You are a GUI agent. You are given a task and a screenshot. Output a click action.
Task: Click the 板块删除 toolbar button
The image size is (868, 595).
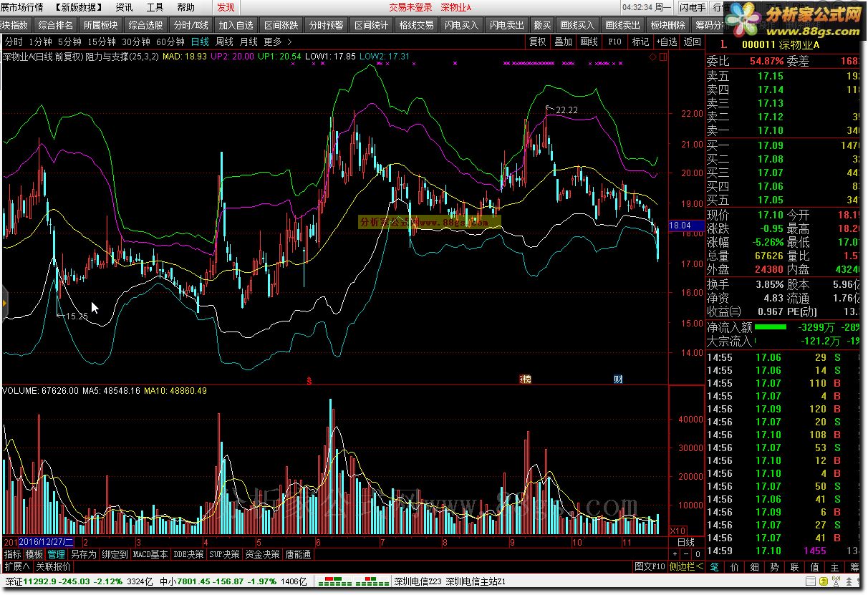tap(667, 25)
